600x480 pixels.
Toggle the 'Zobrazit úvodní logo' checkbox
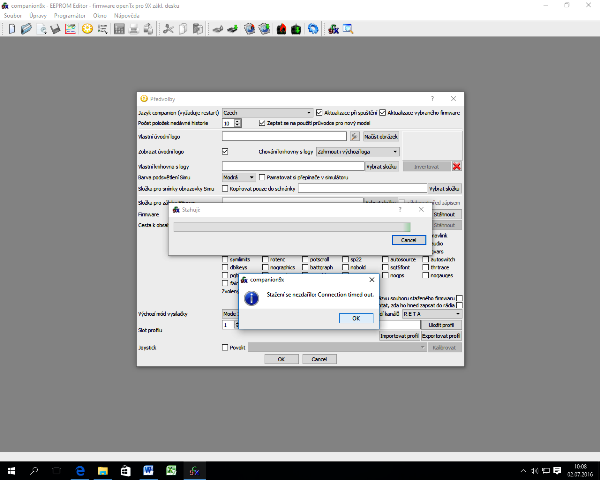point(225,151)
